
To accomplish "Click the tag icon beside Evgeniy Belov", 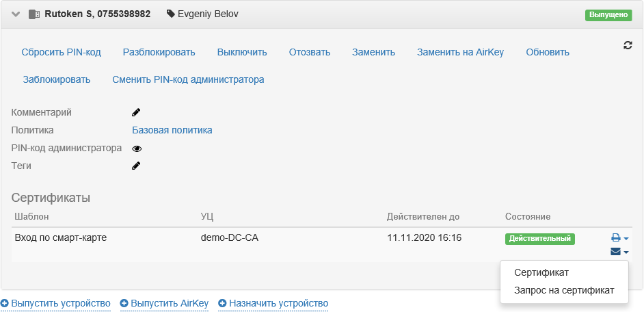I will 170,14.
